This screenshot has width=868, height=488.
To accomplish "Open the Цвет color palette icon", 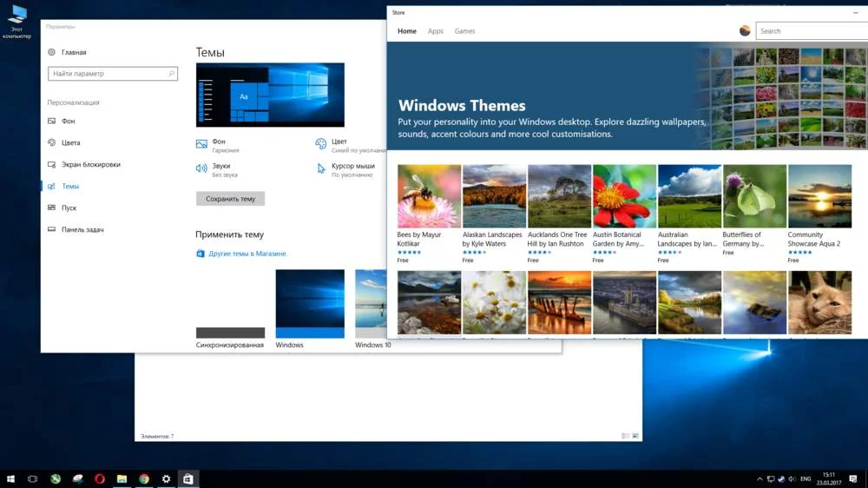I will click(321, 144).
